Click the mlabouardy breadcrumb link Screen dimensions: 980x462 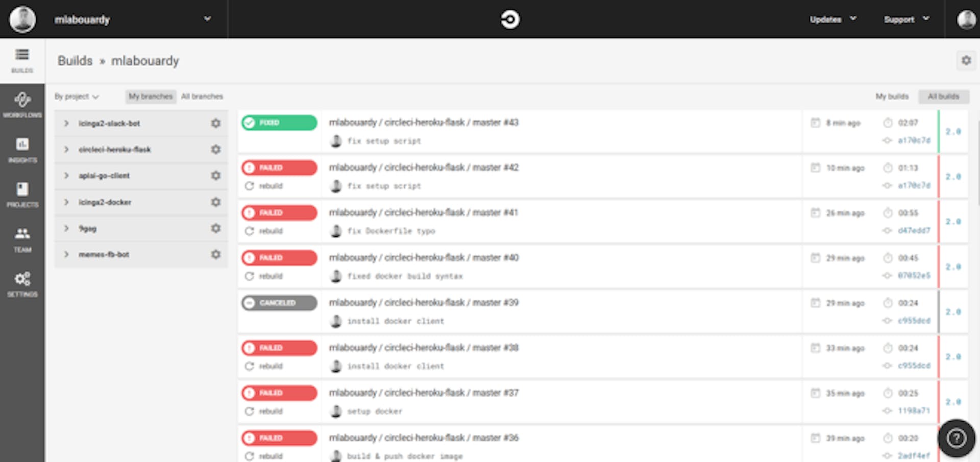click(145, 61)
